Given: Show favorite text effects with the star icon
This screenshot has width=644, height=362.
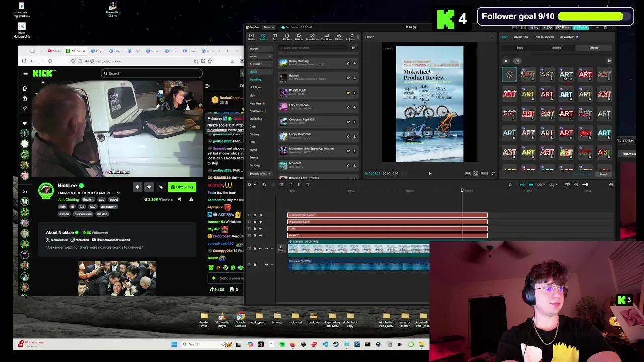Looking at the screenshot, I should coord(506,61).
